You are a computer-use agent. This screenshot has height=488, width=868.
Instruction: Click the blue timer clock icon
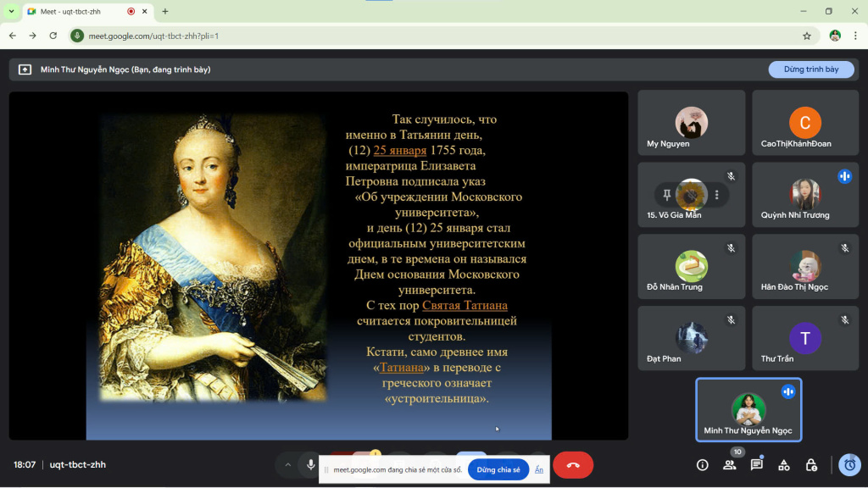pyautogui.click(x=849, y=465)
